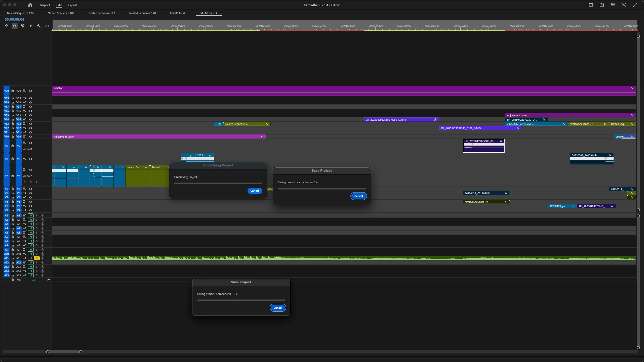Click the Add Marker shield icon
The image size is (644, 362).
point(31,26)
